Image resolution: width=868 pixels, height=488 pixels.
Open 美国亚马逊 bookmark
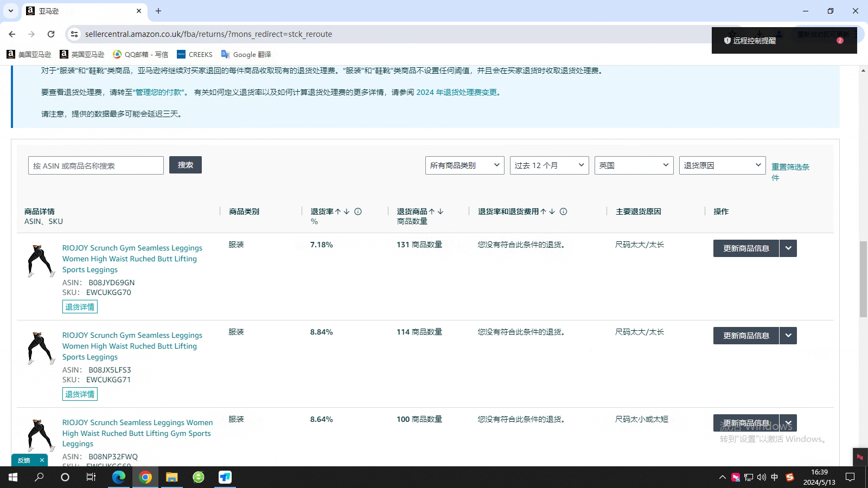pos(29,54)
